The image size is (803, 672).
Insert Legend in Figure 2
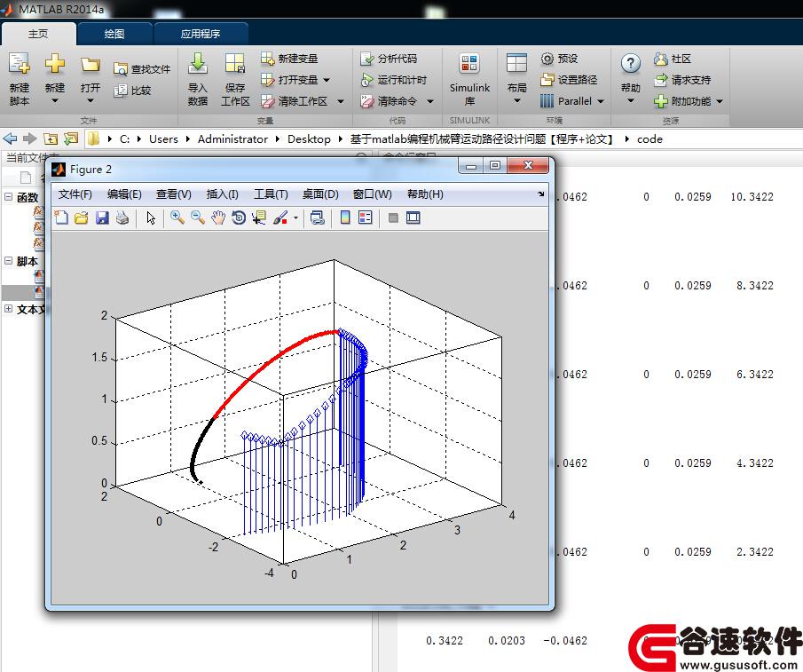pos(366,217)
